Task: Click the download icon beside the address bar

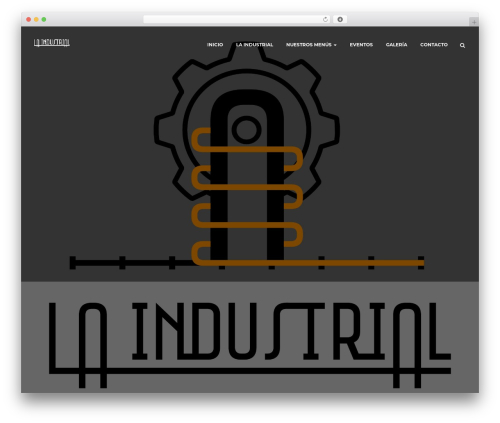Action: click(340, 19)
